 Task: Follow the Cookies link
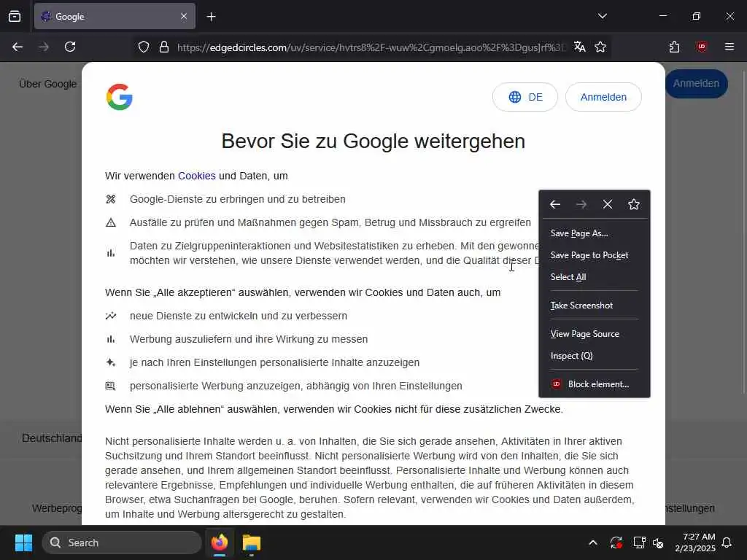coord(197,176)
